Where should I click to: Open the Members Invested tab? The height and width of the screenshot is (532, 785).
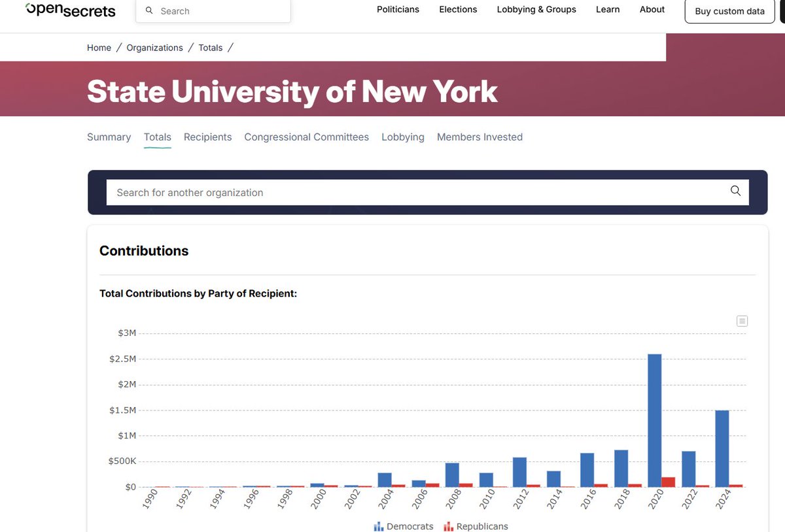click(x=480, y=137)
